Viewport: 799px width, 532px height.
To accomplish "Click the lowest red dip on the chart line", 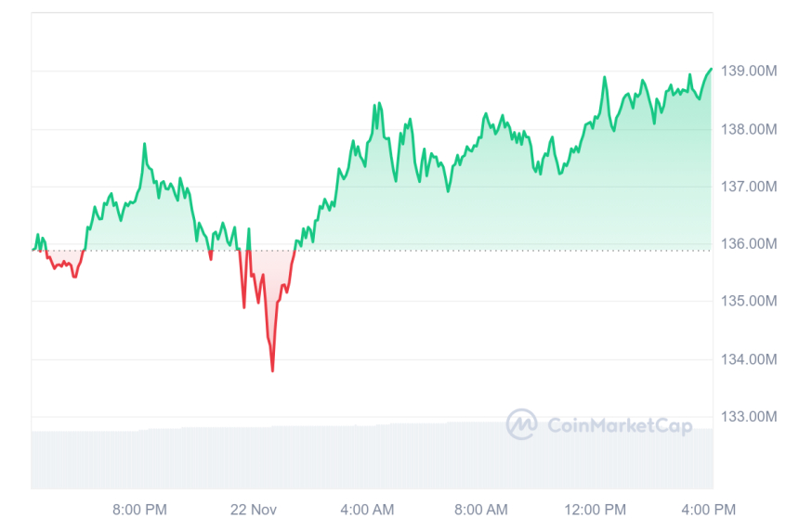I will point(272,370).
